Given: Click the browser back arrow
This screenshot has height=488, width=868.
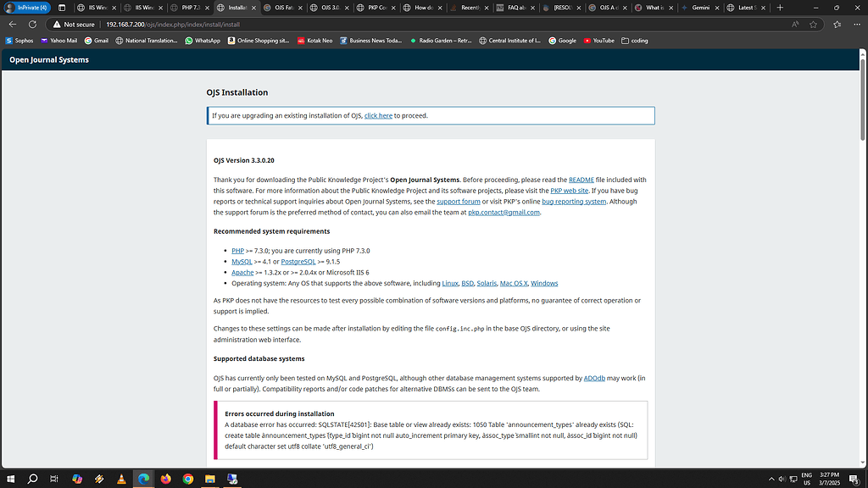Looking at the screenshot, I should (12, 25).
